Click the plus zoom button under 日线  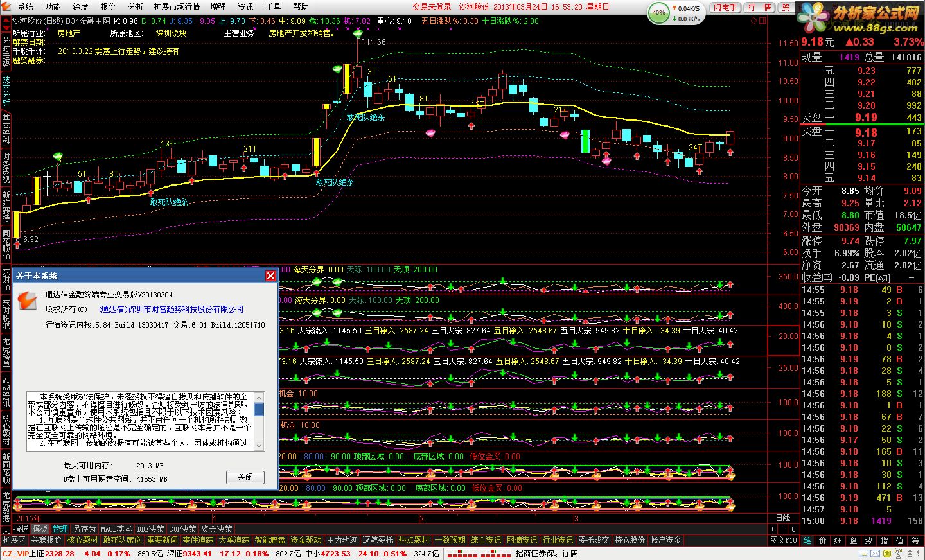[x=772, y=529]
